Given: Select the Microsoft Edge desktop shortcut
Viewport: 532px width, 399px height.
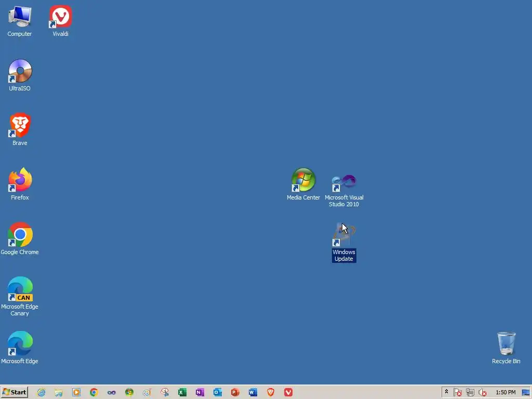Looking at the screenshot, I should tap(20, 348).
